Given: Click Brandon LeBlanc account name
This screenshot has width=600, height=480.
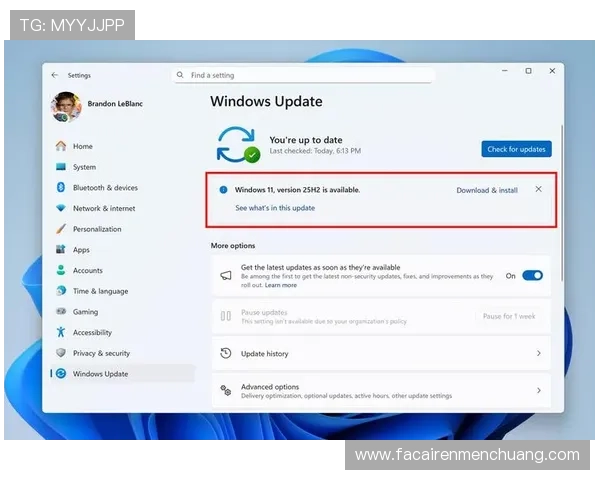Looking at the screenshot, I should click(115, 103).
